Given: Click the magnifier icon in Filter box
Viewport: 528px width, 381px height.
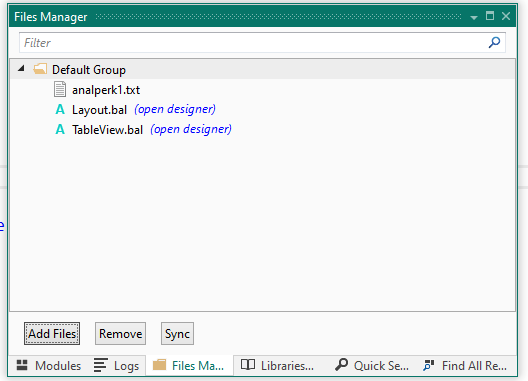Looking at the screenshot, I should [494, 42].
